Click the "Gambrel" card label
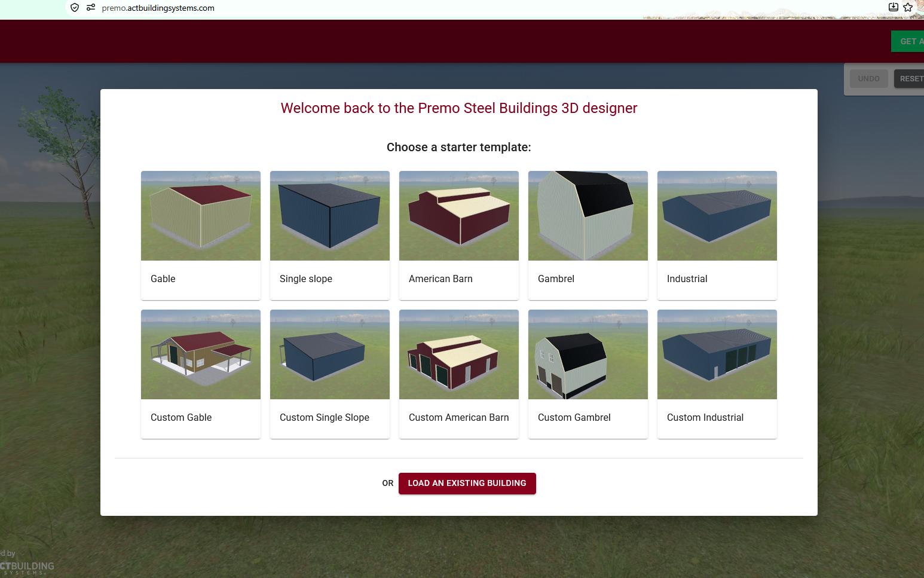The height and width of the screenshot is (578, 924). (556, 279)
